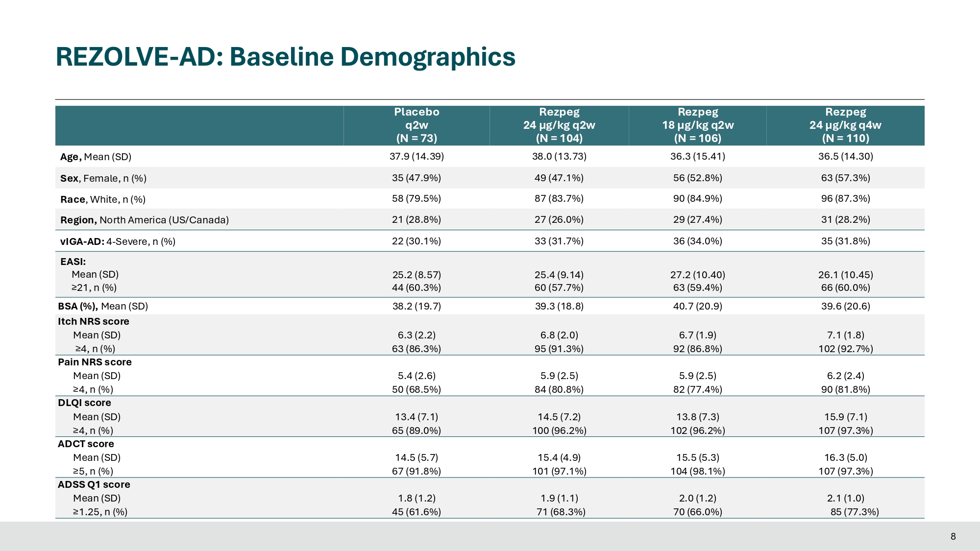
Task: Click the BSA (%) row label
Action: point(103,306)
